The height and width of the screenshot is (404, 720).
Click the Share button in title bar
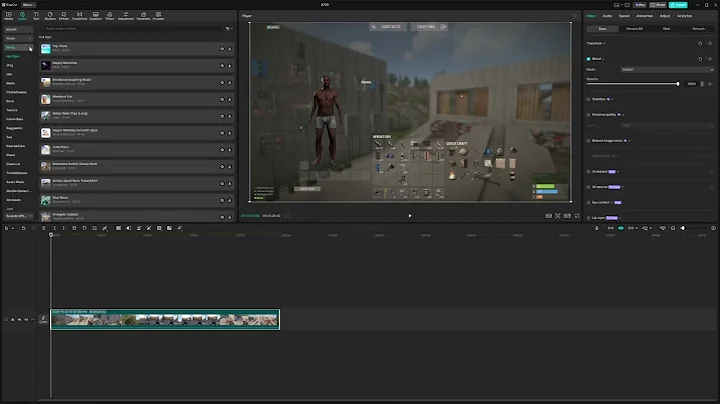click(658, 5)
